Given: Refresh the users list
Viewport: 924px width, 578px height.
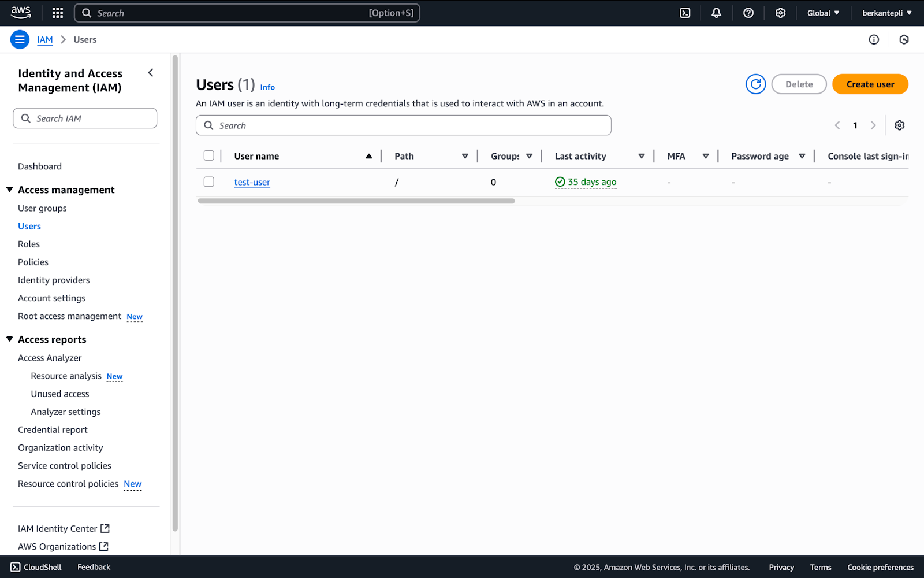Looking at the screenshot, I should tap(755, 84).
